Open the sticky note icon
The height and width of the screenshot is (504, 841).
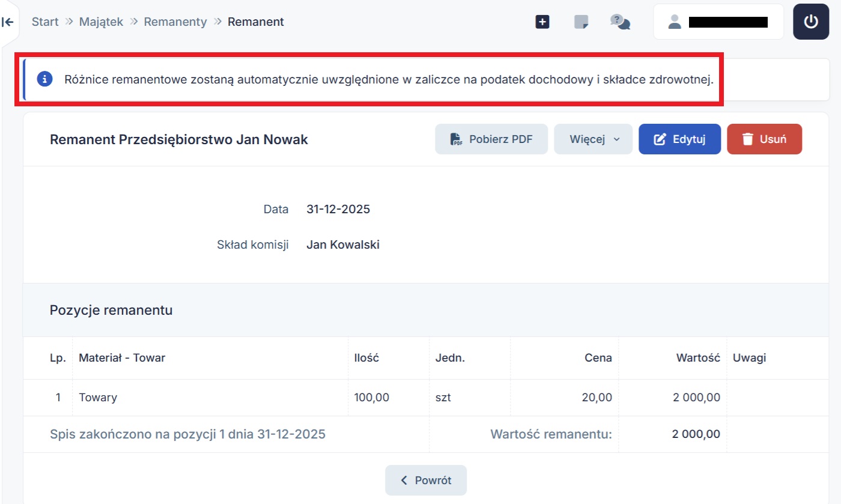[581, 22]
